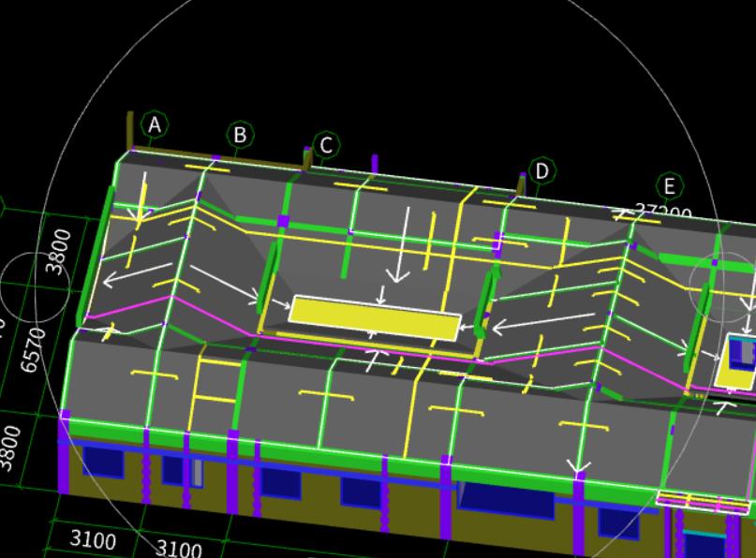The height and width of the screenshot is (558, 756).
Task: Click the 27200 dimension label
Action: click(663, 211)
